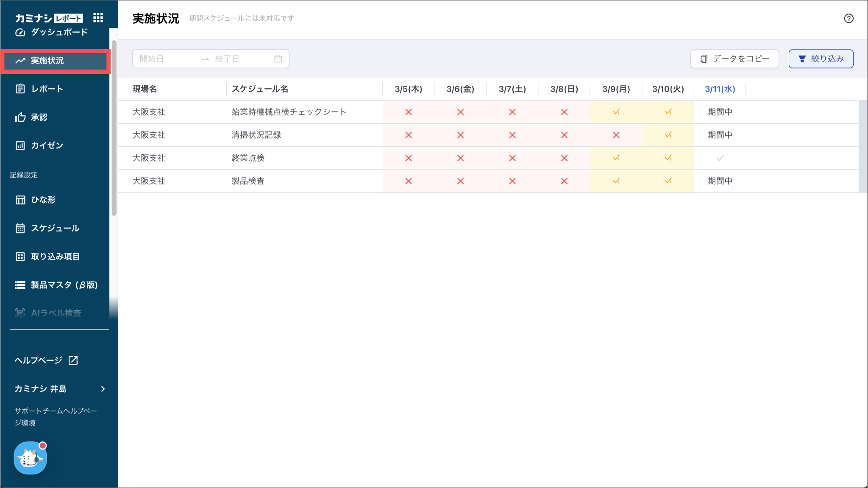Open スケジュール calendar menu item
This screenshot has height=488, width=868.
55,228
